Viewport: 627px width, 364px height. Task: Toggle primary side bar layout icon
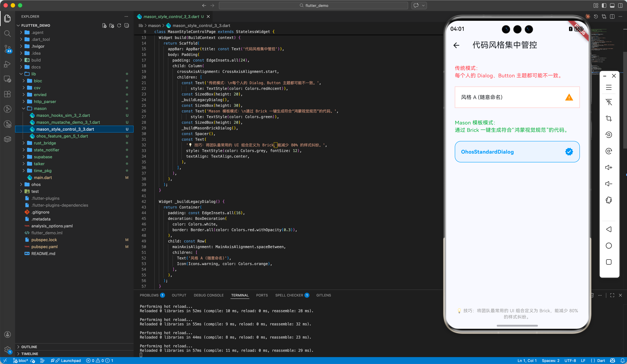[x=604, y=5]
